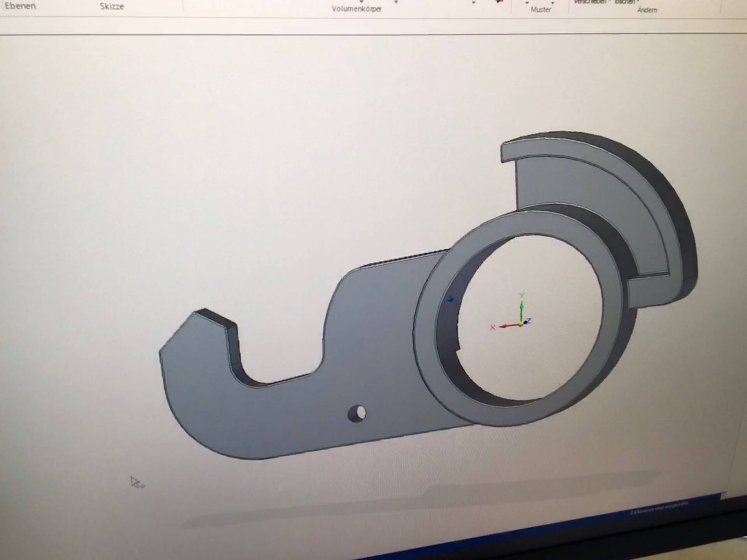Click the status bar selection message
The height and width of the screenshot is (560, 747).
659,508
